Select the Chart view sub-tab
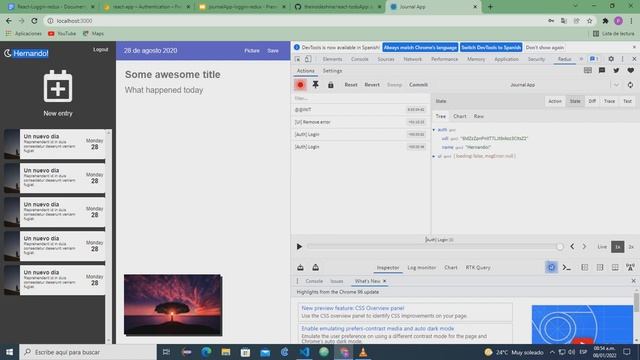Screen dimensions: 640x360 [x=460, y=116]
